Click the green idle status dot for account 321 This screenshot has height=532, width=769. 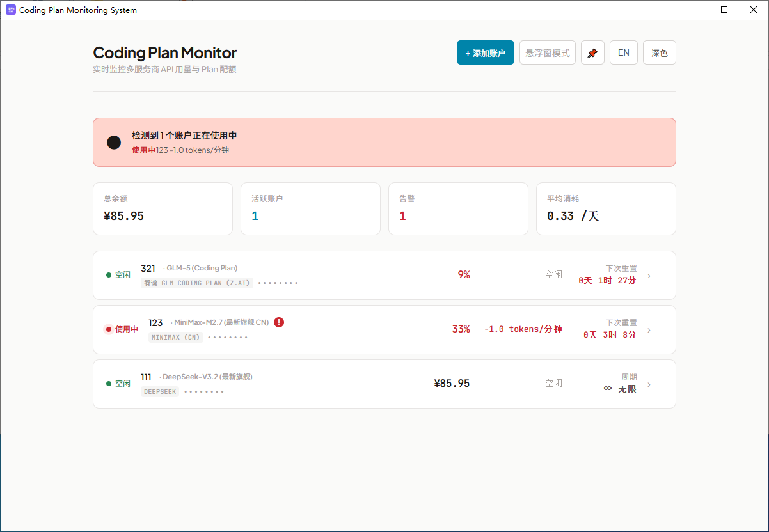(x=109, y=275)
